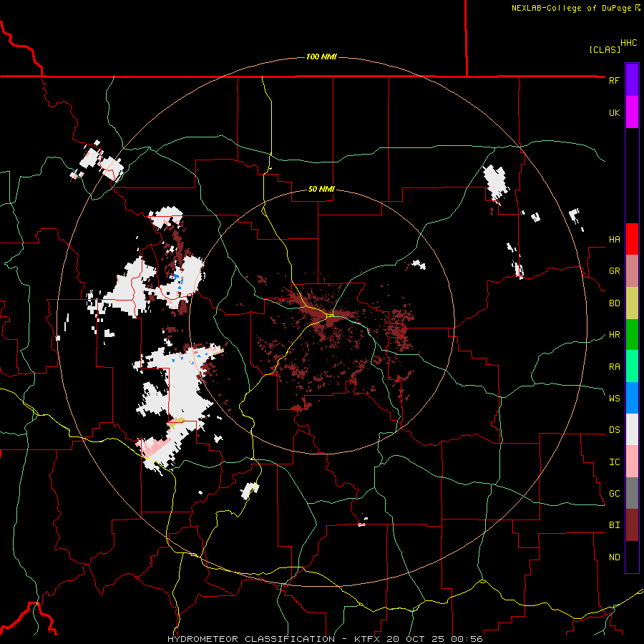Click the 50 NMI range ring label
This screenshot has height=644, width=644.
(321, 190)
